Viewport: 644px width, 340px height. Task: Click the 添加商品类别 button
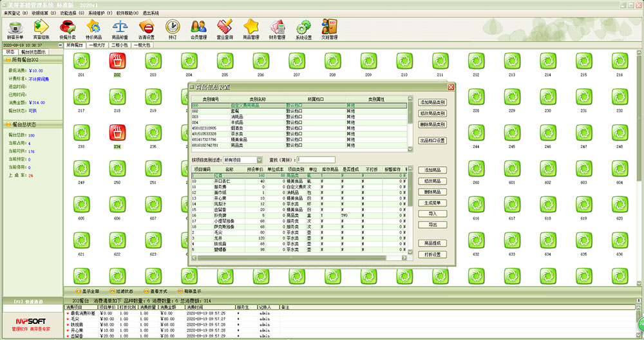(432, 102)
